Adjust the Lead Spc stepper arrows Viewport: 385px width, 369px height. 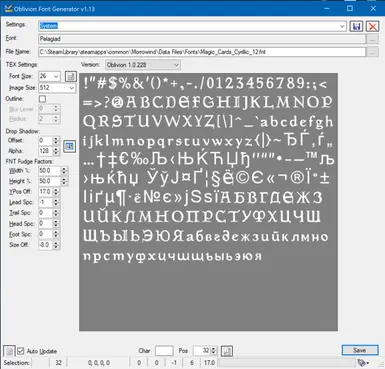pos(56,202)
